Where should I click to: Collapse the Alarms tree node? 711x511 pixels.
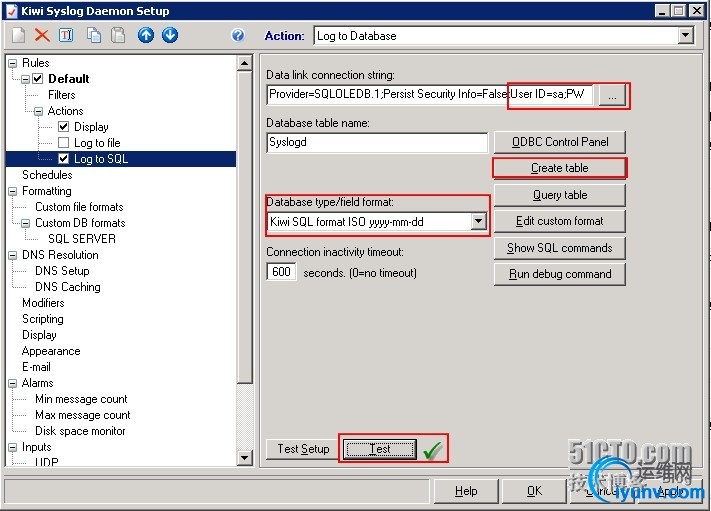(13, 383)
